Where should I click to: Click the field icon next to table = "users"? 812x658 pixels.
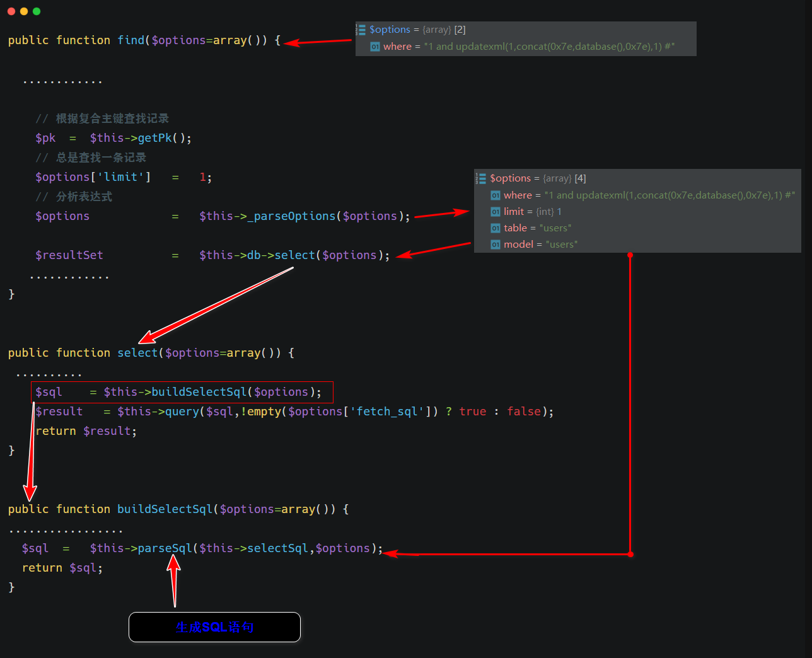click(x=496, y=228)
